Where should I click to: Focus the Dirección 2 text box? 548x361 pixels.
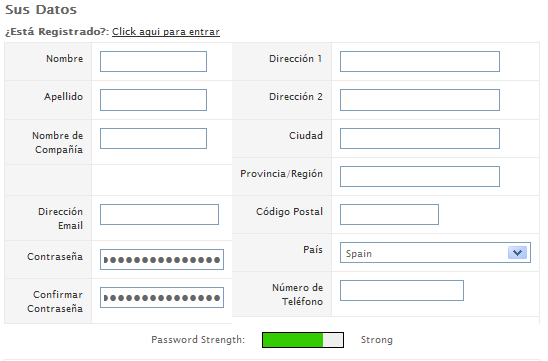click(x=420, y=100)
